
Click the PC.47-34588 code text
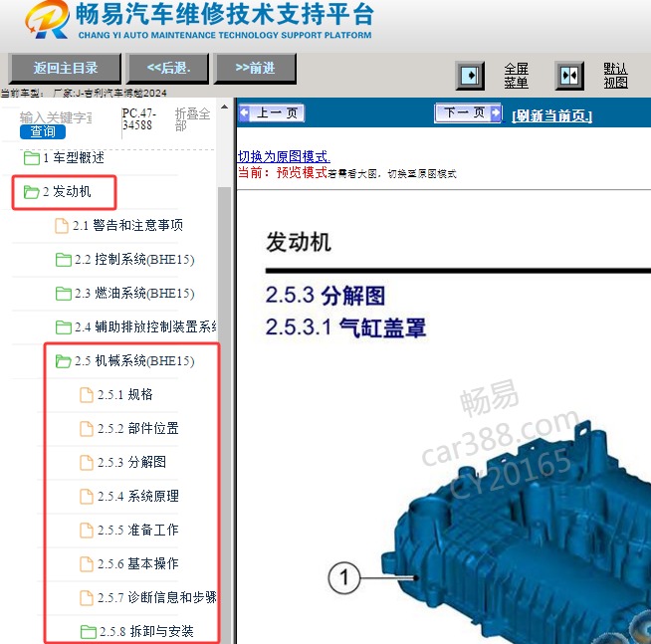[x=139, y=119]
